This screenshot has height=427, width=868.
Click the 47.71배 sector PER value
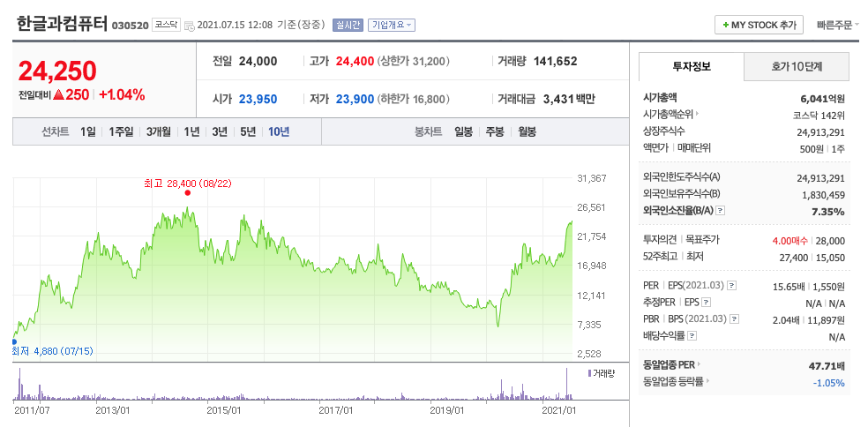pyautogui.click(x=827, y=366)
